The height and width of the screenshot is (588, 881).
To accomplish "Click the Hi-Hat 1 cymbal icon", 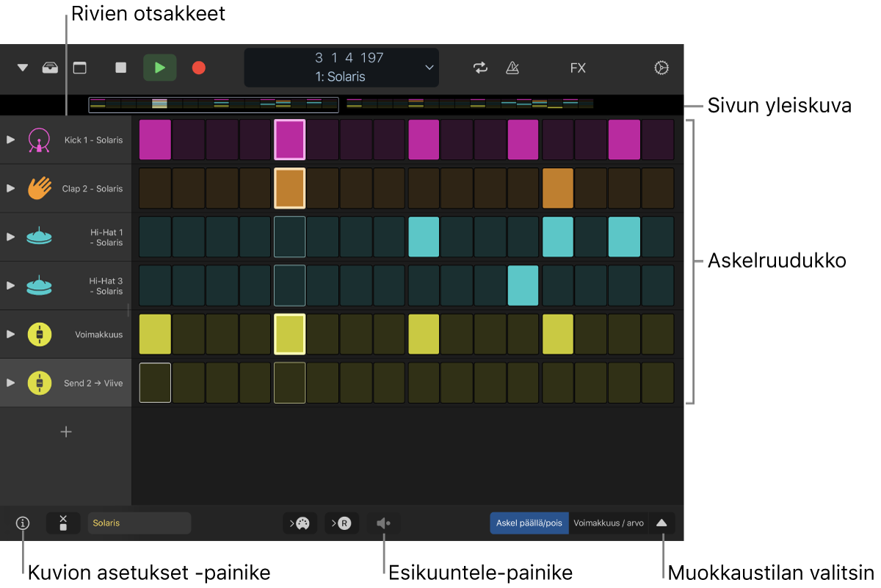I will coord(39,236).
